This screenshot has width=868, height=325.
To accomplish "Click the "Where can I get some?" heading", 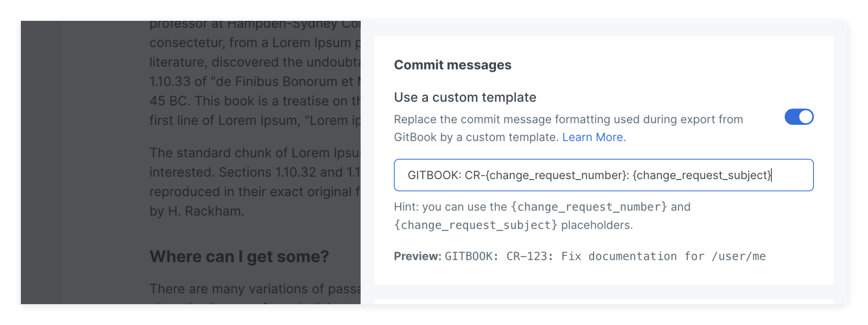I will [x=239, y=257].
